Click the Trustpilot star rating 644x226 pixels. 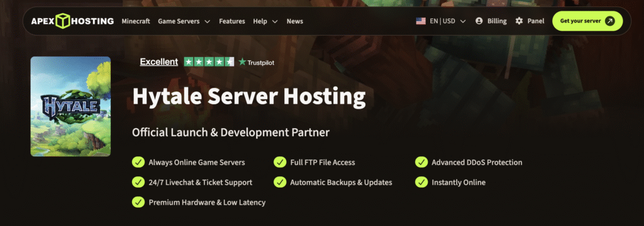point(209,62)
